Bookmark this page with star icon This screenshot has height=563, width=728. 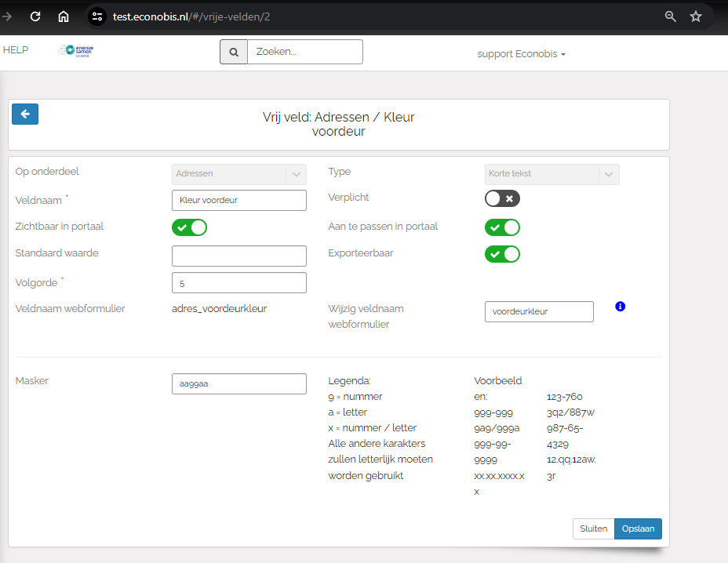click(x=696, y=16)
